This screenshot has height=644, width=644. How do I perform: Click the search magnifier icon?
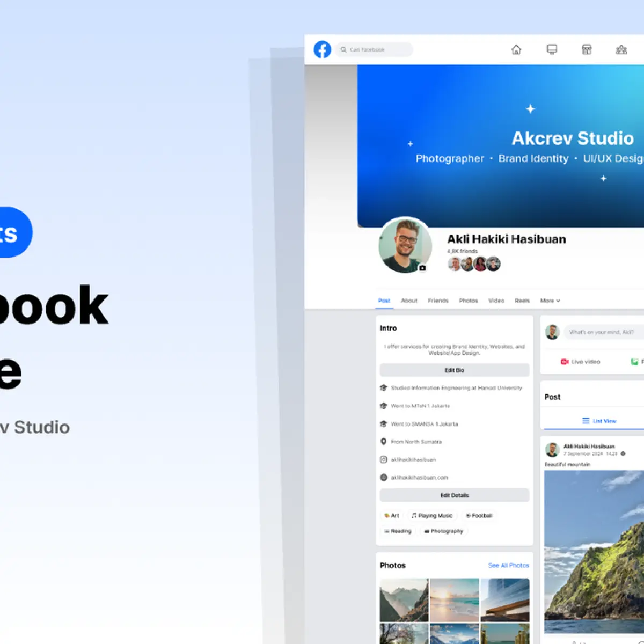coord(343,49)
